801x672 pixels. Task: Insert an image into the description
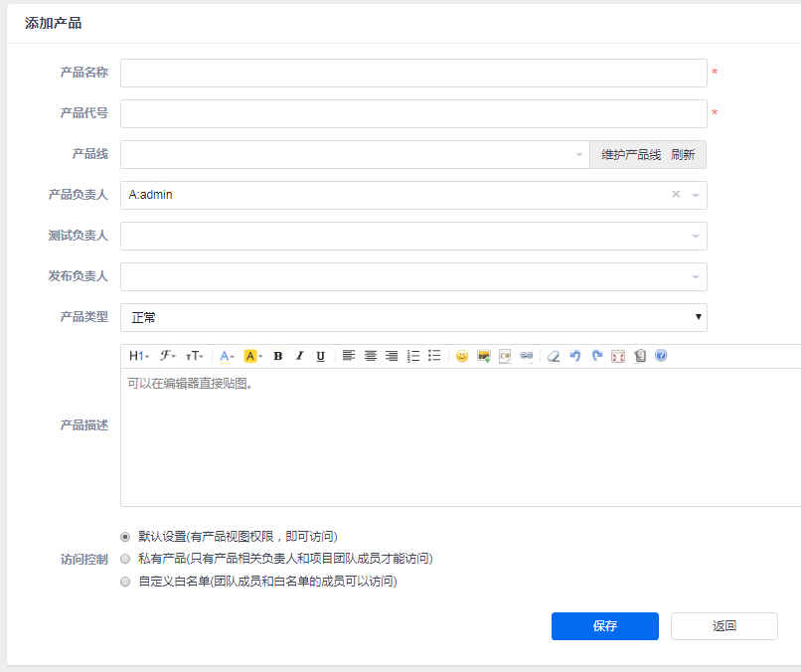(x=484, y=356)
